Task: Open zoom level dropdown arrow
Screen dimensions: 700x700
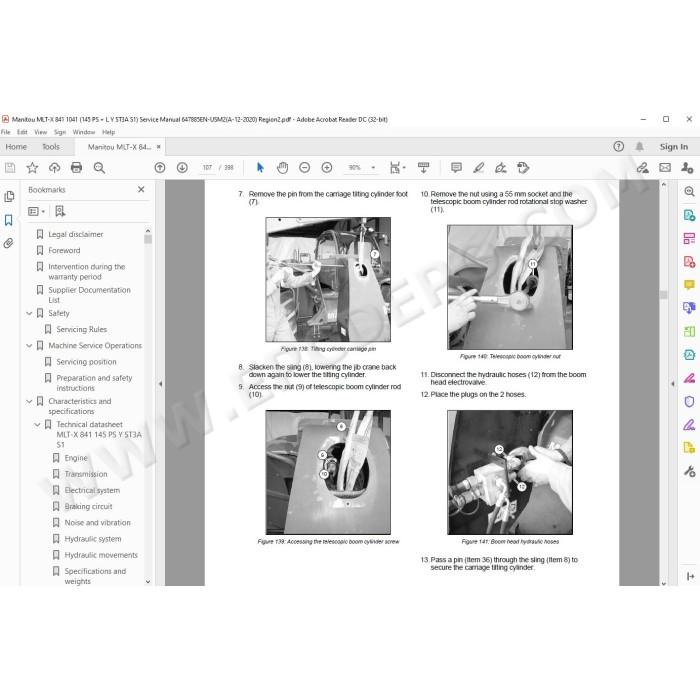Action: coord(373,168)
